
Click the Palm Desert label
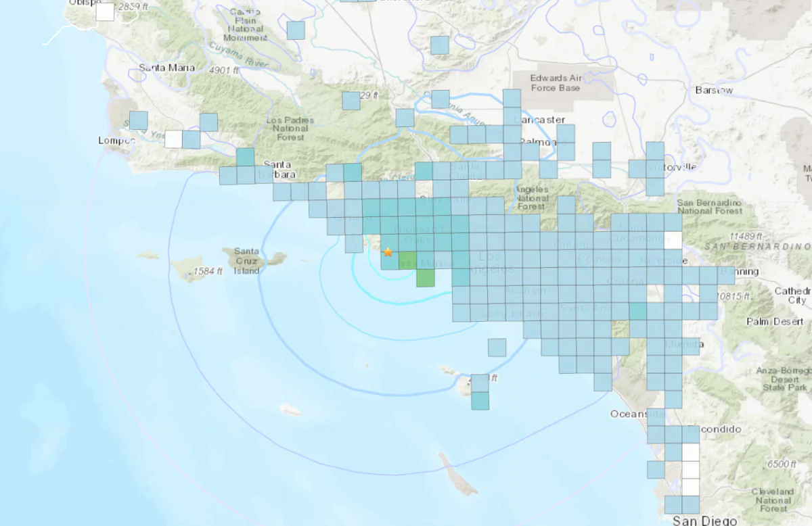click(775, 322)
